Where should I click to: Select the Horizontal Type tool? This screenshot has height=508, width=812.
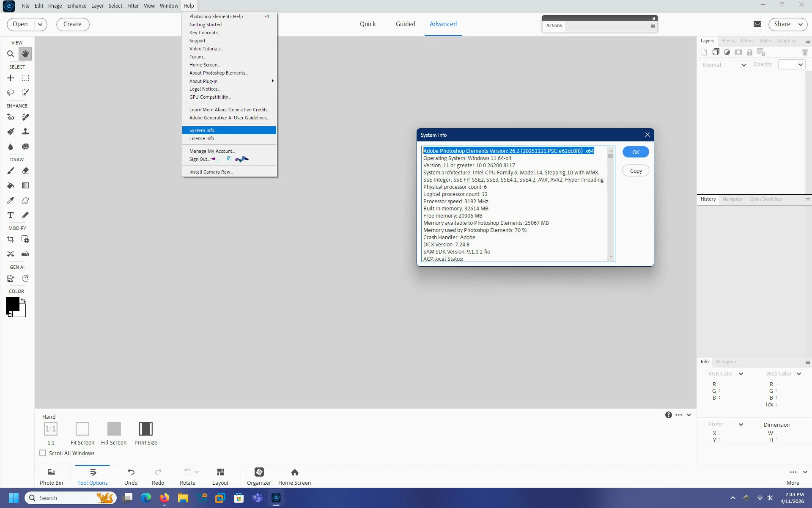tap(11, 215)
